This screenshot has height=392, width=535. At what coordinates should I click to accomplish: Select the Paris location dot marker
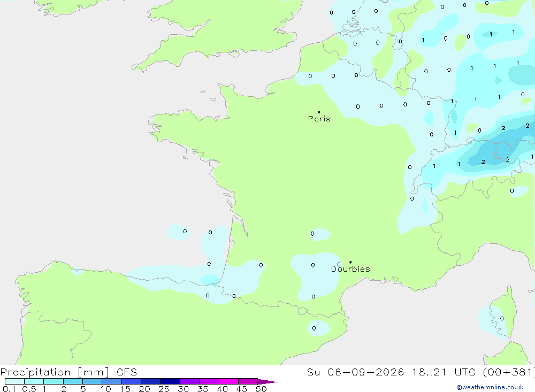(319, 112)
